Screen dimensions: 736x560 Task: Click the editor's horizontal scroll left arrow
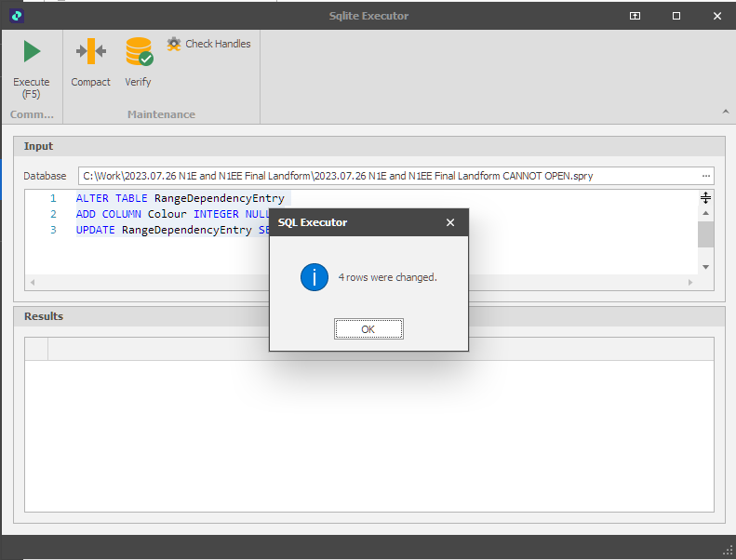(x=33, y=282)
